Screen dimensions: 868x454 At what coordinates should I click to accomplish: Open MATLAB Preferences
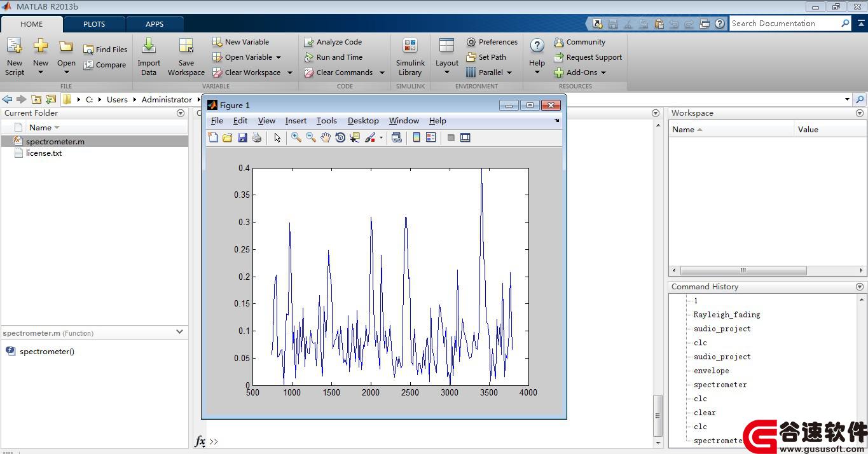pos(492,42)
